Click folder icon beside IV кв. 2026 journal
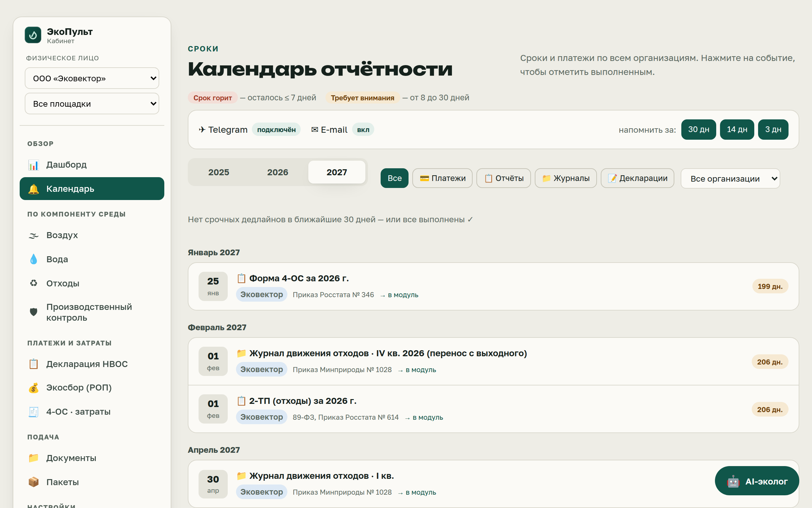Image resolution: width=812 pixels, height=508 pixels. point(241,353)
